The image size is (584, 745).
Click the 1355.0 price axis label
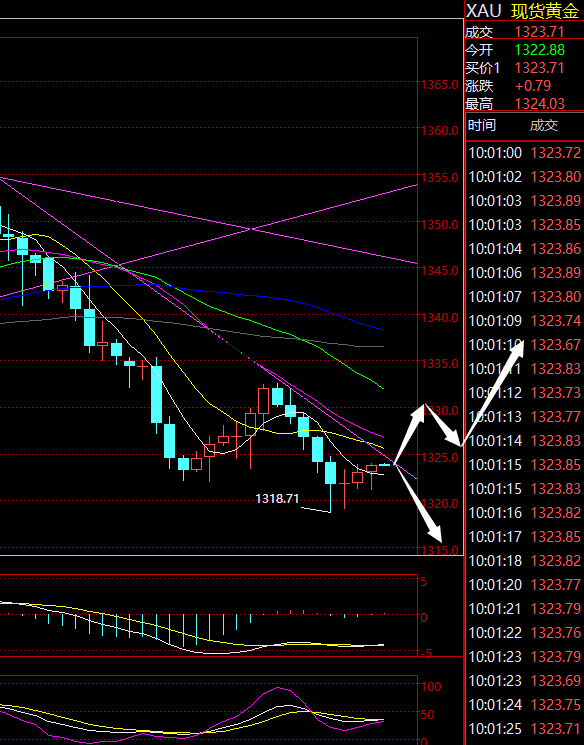click(x=440, y=178)
